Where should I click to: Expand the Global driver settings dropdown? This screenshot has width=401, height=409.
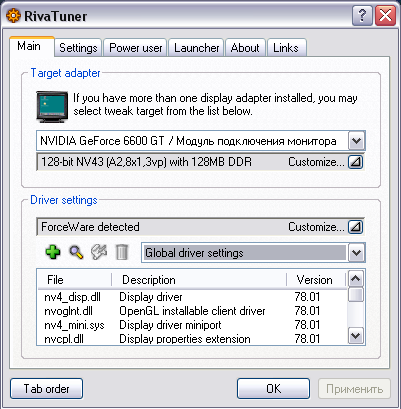(357, 253)
